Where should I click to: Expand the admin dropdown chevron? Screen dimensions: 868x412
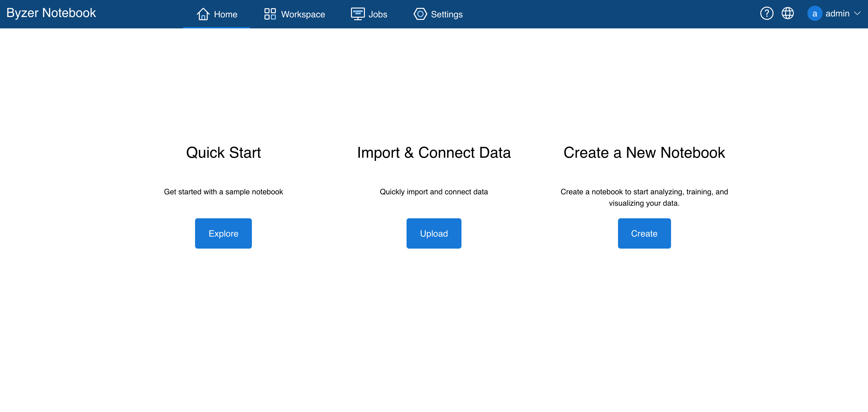(x=857, y=14)
